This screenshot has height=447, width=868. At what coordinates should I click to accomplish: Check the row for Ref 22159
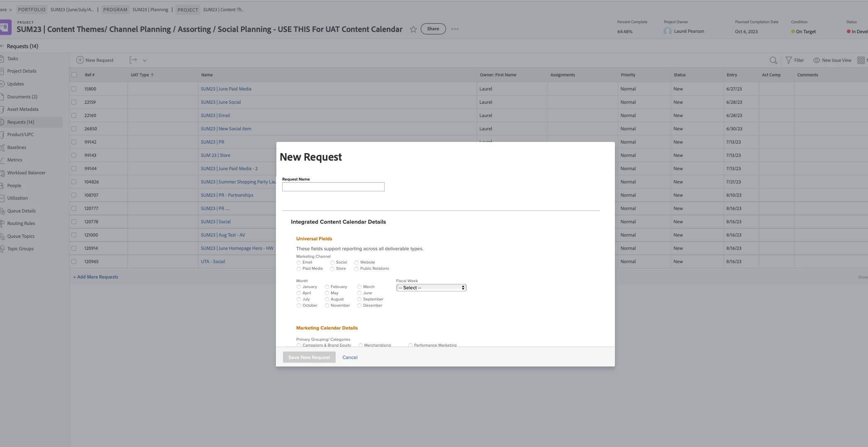point(74,102)
